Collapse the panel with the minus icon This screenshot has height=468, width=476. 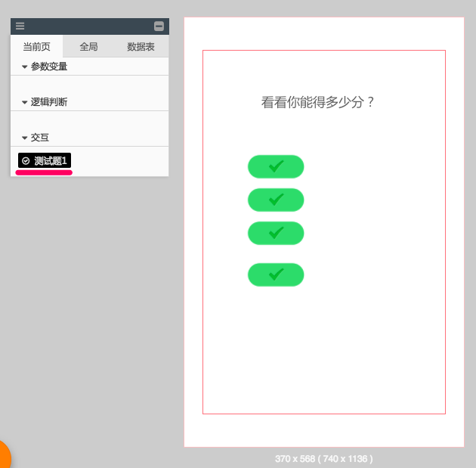click(159, 26)
